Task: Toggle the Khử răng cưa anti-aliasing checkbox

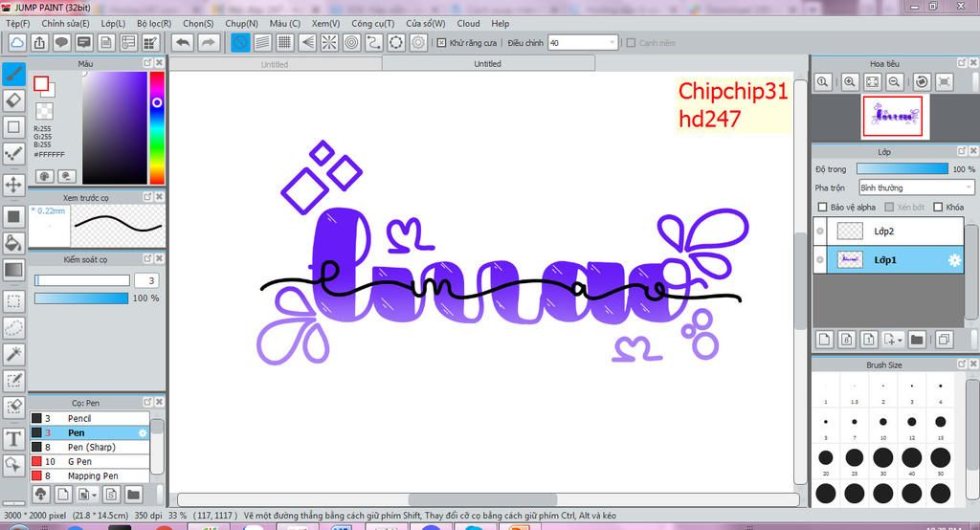Action: click(441, 42)
